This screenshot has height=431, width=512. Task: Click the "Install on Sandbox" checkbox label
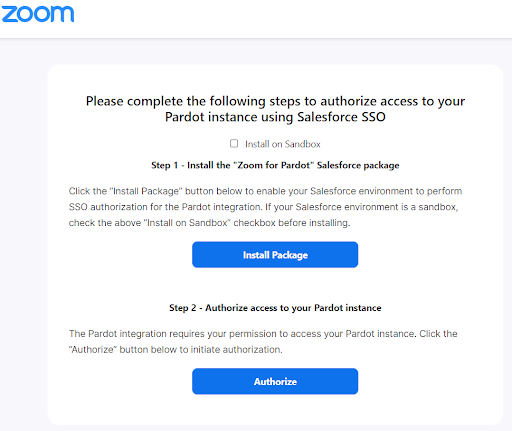[283, 144]
